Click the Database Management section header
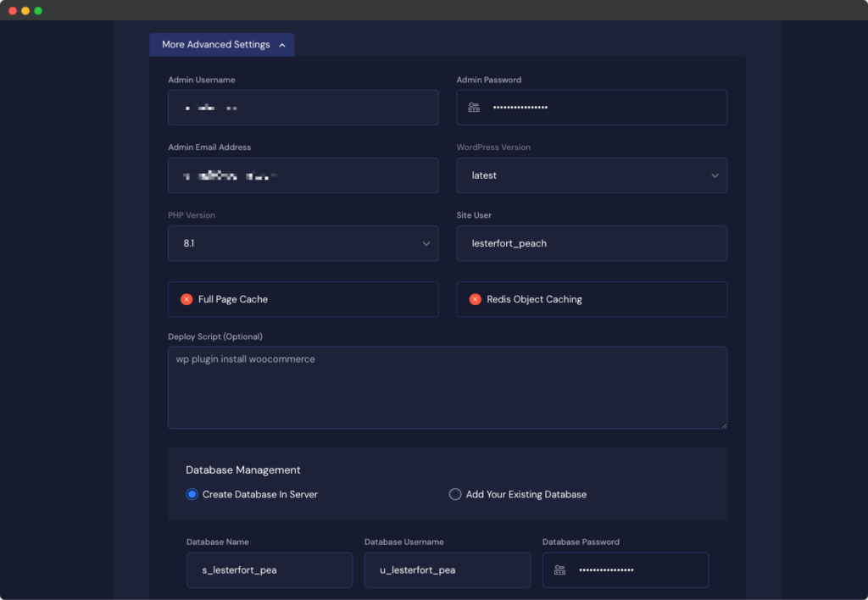This screenshot has width=868, height=600. point(243,469)
